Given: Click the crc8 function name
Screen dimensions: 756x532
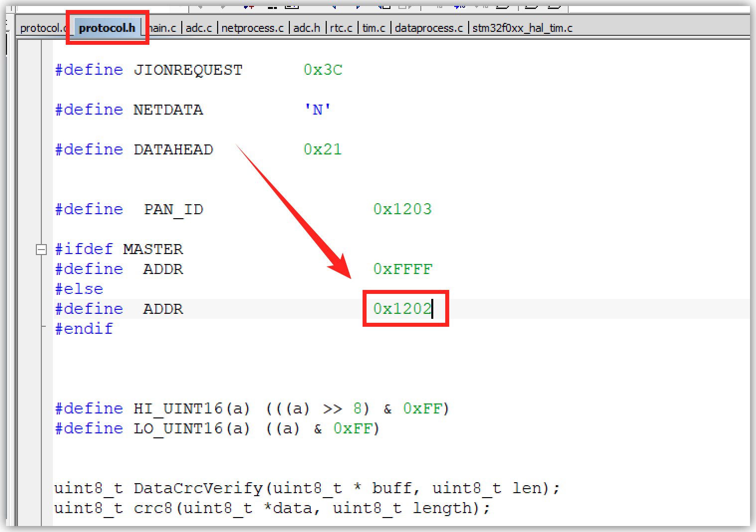Looking at the screenshot, I should click(x=153, y=508).
